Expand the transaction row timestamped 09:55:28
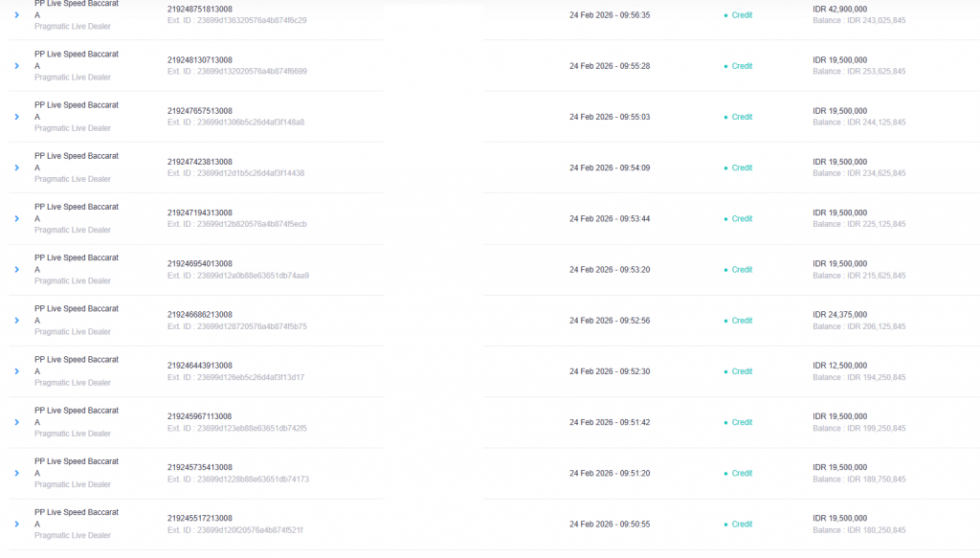The width and height of the screenshot is (980, 558). 16,66
